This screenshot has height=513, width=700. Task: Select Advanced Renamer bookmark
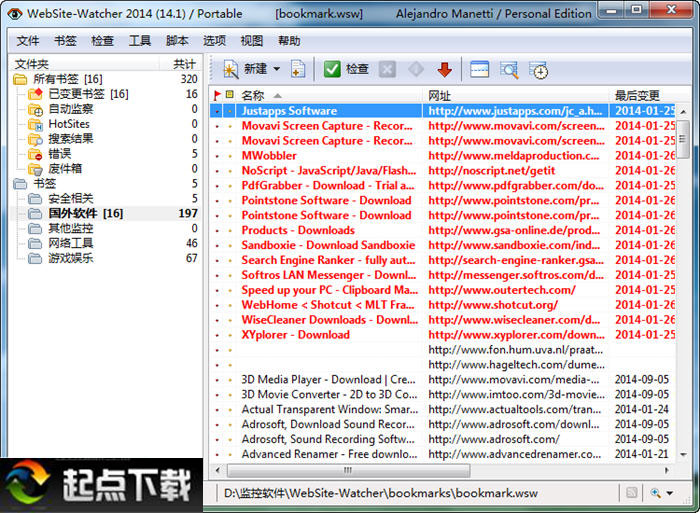[329, 454]
